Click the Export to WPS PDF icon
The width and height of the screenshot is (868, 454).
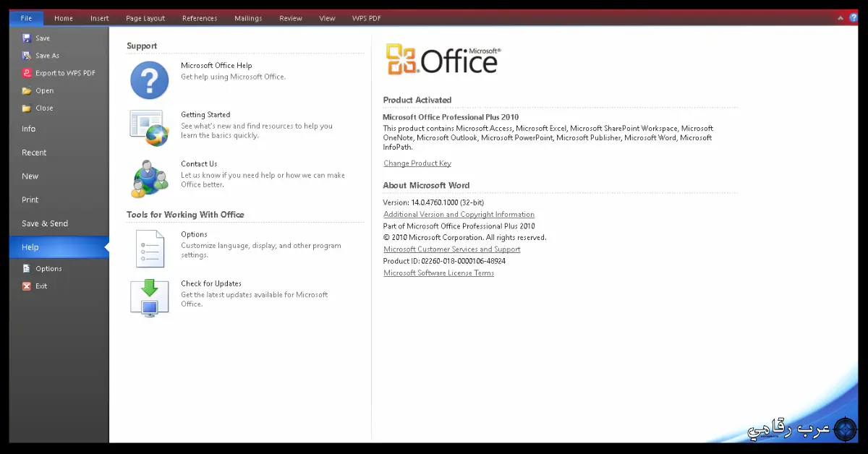click(x=27, y=73)
